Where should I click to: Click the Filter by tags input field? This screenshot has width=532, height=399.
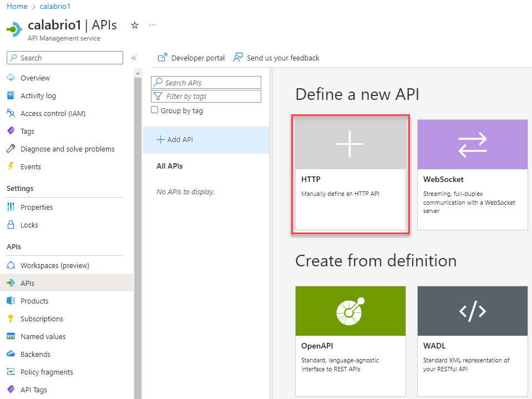click(x=206, y=97)
